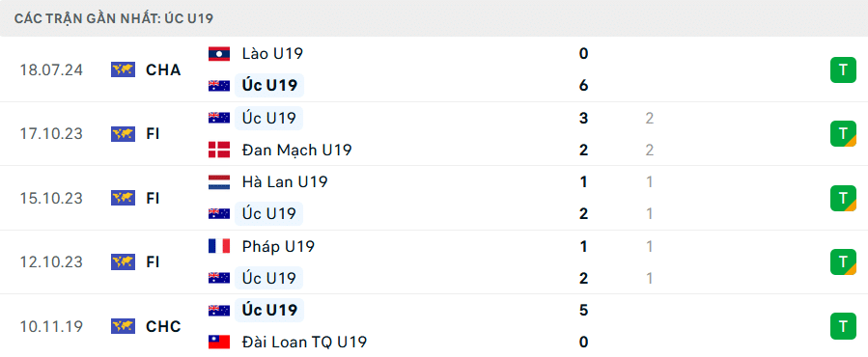
Task: Click the Netherlands flag beside Hà Lan U19
Action: tap(219, 182)
